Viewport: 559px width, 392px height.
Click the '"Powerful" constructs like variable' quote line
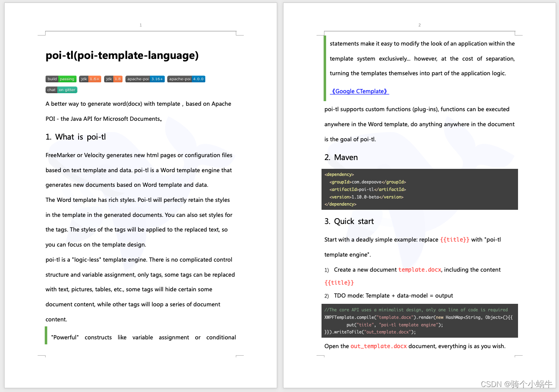tap(143, 337)
